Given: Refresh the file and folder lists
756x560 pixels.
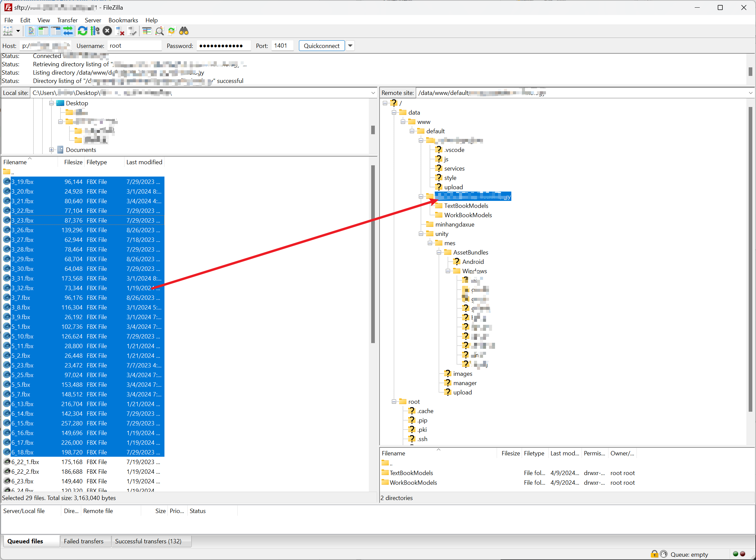Looking at the screenshot, I should [82, 31].
